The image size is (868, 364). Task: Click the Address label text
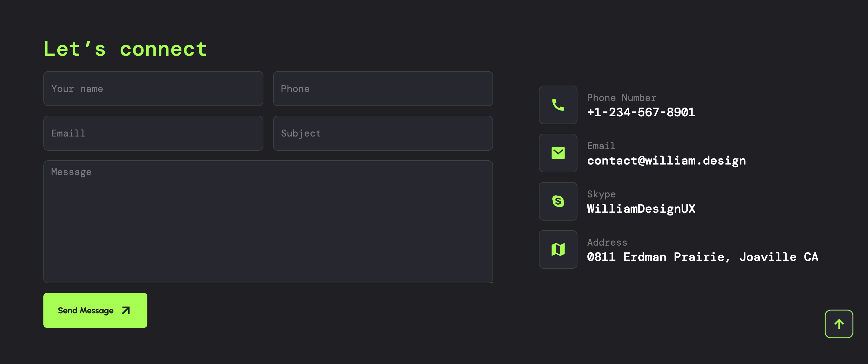tap(607, 242)
